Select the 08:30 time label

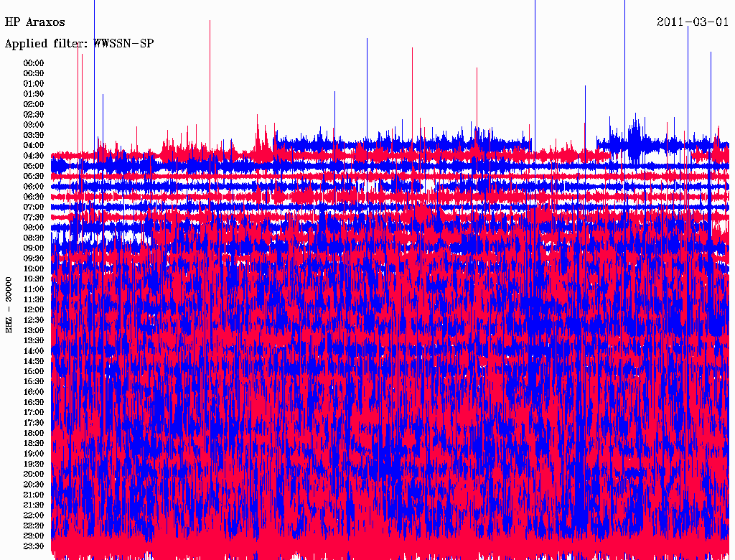(x=34, y=238)
